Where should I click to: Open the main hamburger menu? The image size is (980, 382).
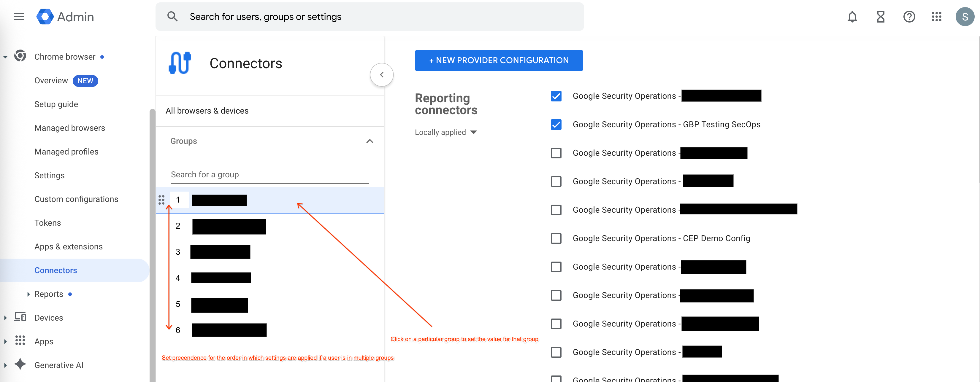(19, 17)
